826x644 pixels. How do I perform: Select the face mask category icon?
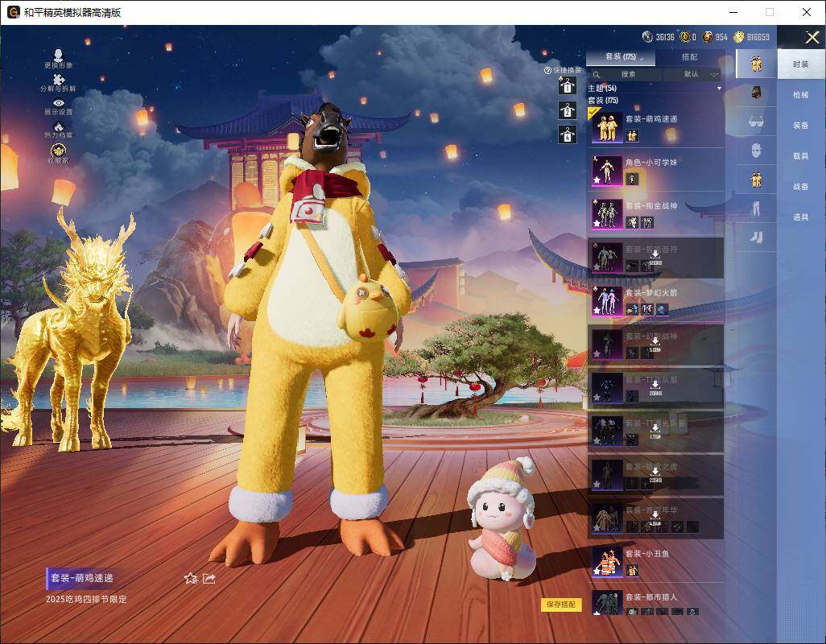click(757, 151)
